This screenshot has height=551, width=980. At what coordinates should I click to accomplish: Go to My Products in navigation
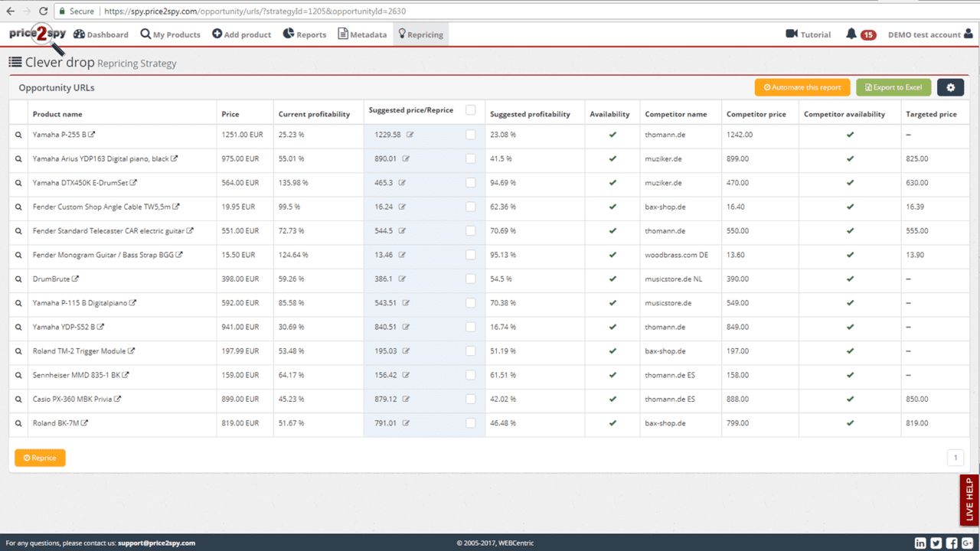point(170,34)
